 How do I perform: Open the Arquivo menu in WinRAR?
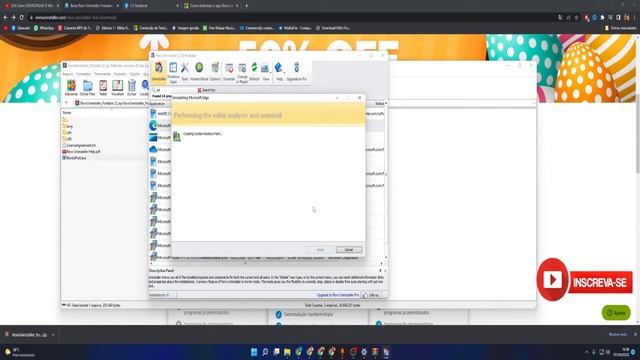tap(67, 74)
